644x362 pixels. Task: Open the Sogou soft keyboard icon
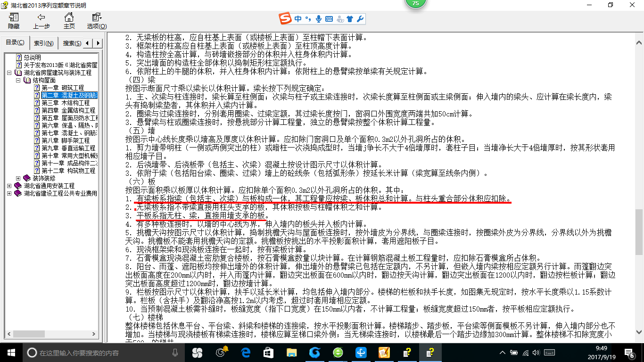pos(329,19)
